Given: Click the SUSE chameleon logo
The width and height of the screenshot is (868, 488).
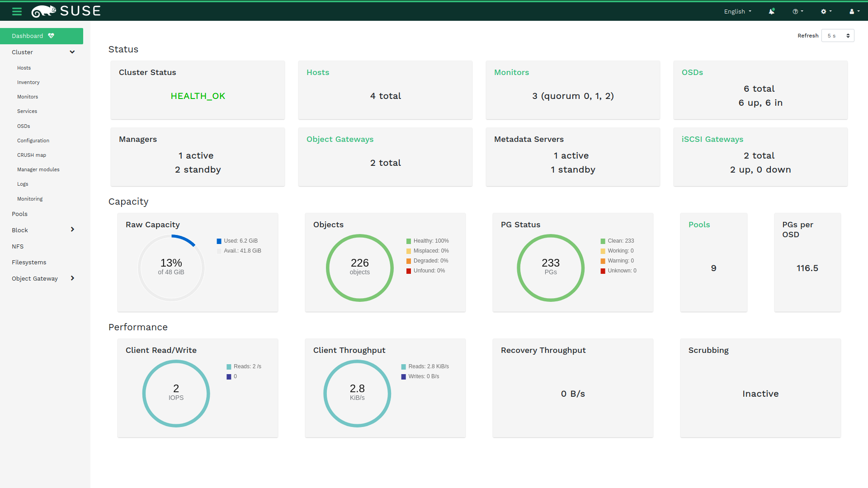Looking at the screenshot, I should pyautogui.click(x=44, y=11).
